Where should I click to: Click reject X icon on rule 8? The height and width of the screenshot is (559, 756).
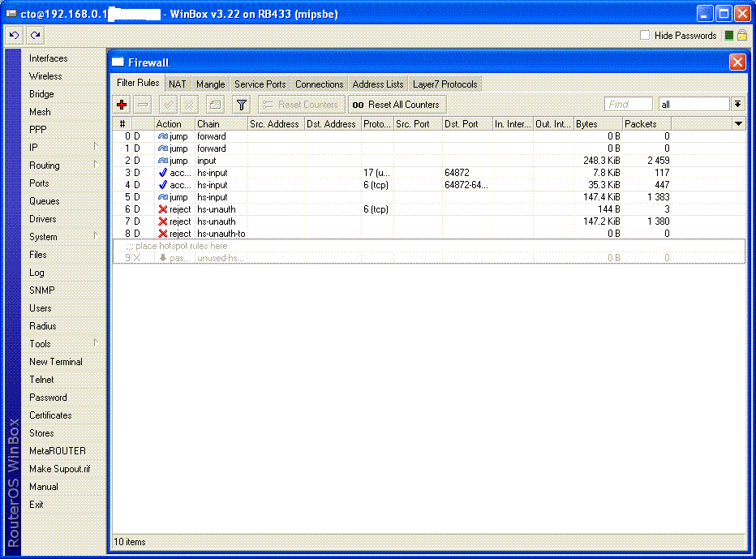163,234
